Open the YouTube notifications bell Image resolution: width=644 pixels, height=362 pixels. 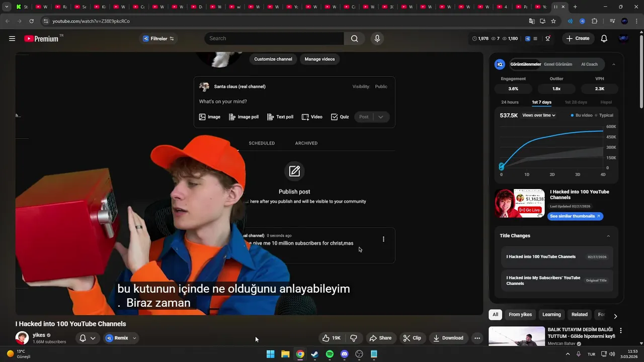pos(604,39)
